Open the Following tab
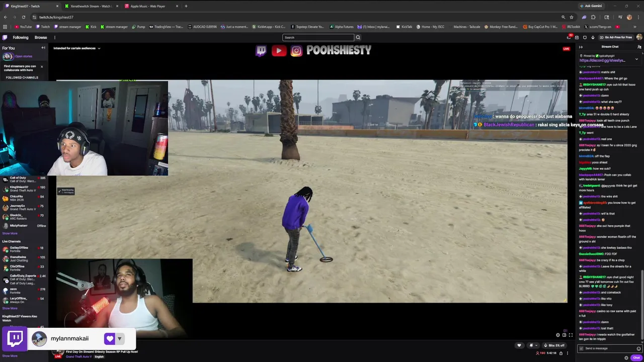644x362 pixels. (x=21, y=37)
